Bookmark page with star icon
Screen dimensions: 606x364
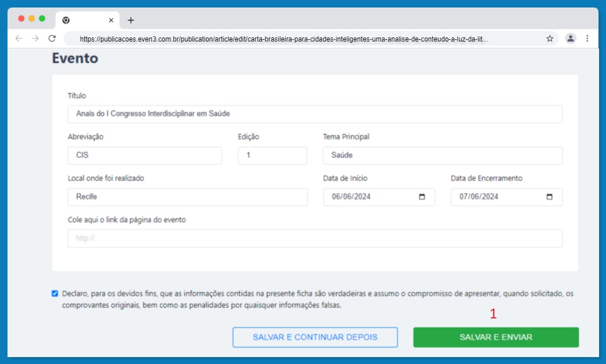(549, 38)
